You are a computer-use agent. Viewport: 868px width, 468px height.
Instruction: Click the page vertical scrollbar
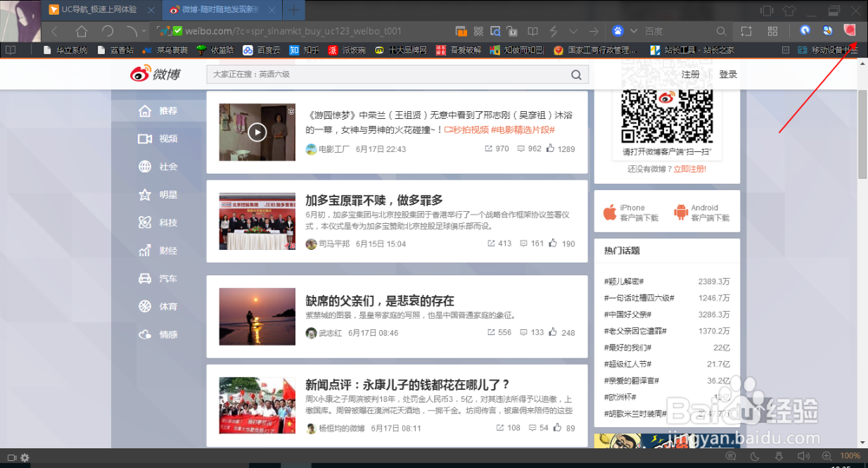[863, 134]
